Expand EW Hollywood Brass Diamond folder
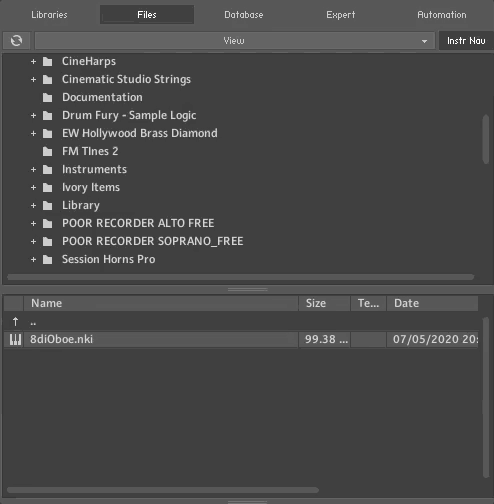This screenshot has height=504, width=494. point(33,134)
